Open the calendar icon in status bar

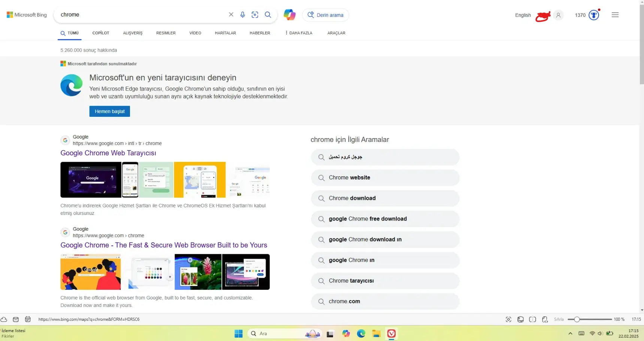(x=28, y=319)
